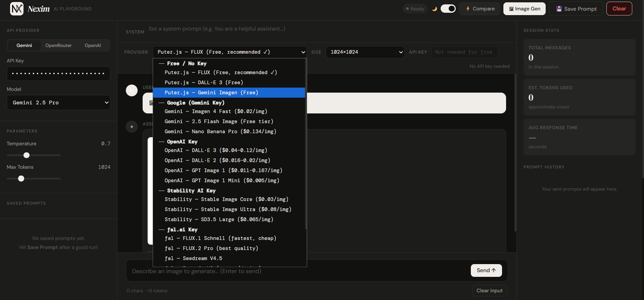
Task: Click the Avg Response Time card
Action: (x=580, y=137)
